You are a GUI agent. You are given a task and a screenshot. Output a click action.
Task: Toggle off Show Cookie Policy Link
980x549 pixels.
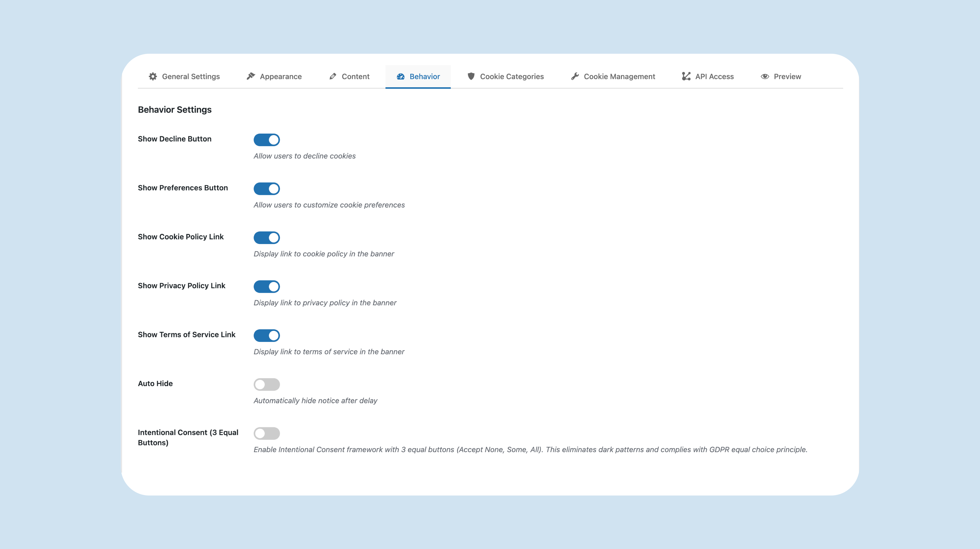(x=267, y=238)
